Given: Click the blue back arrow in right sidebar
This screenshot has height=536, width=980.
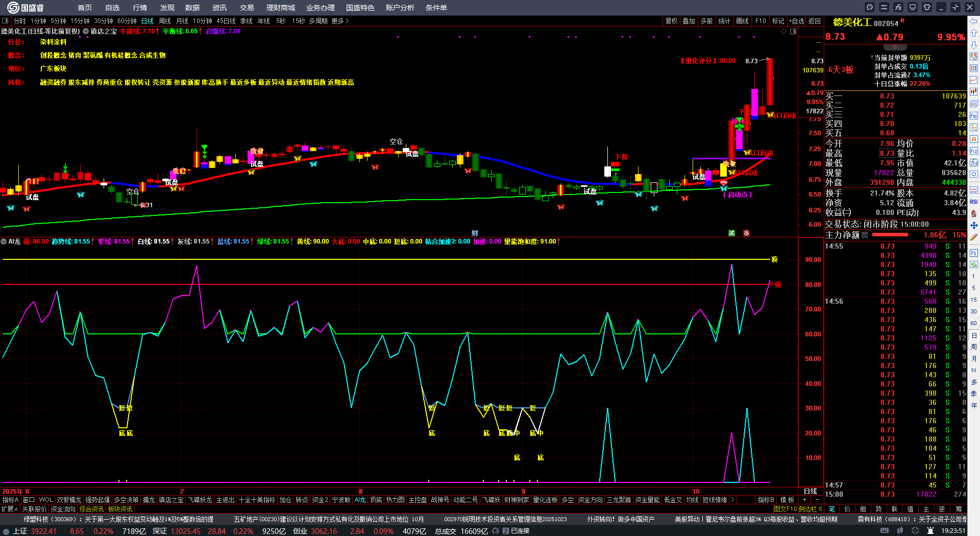Looking at the screenshot, I should point(974,21).
